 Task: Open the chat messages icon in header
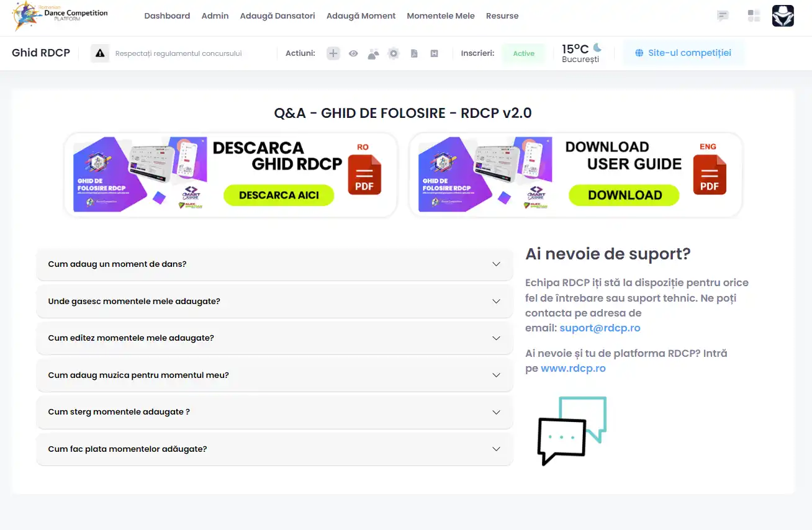[x=723, y=16]
